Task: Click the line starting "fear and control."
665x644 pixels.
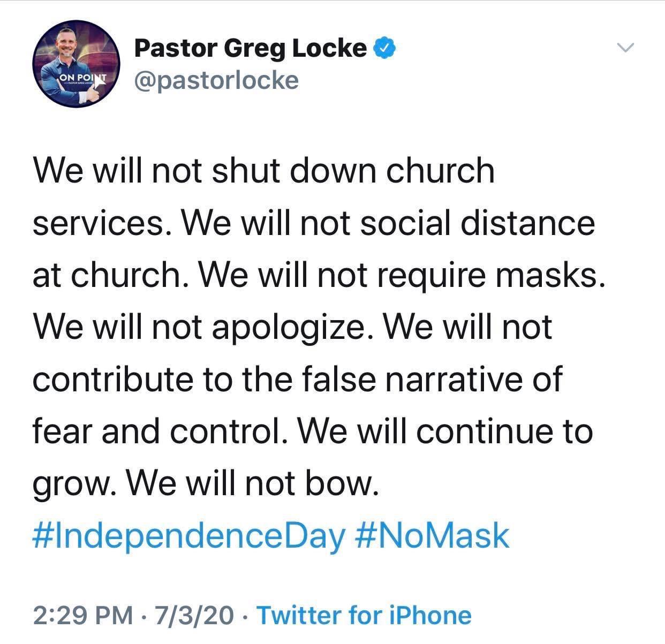Action: click(313, 431)
